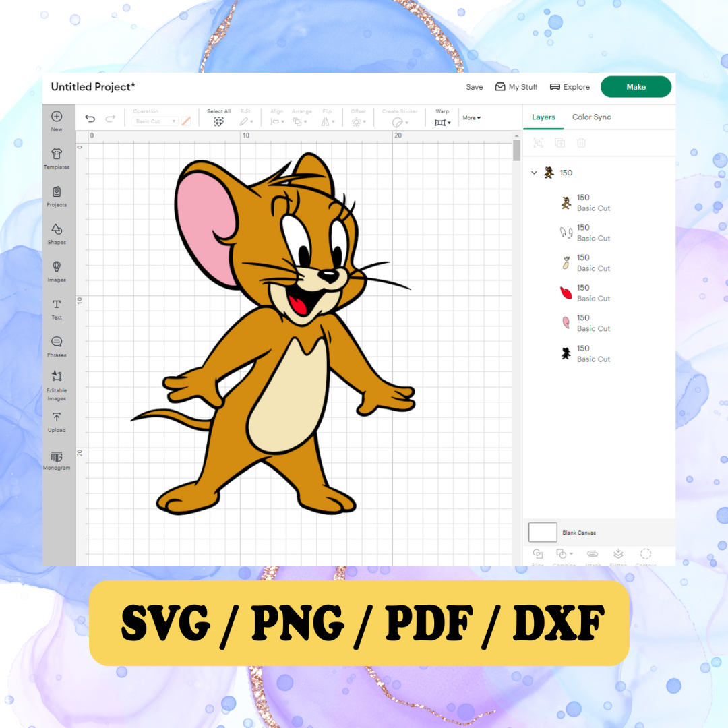Image resolution: width=728 pixels, height=728 pixels.
Task: Click the canvas vertical scrollbar
Action: click(516, 151)
